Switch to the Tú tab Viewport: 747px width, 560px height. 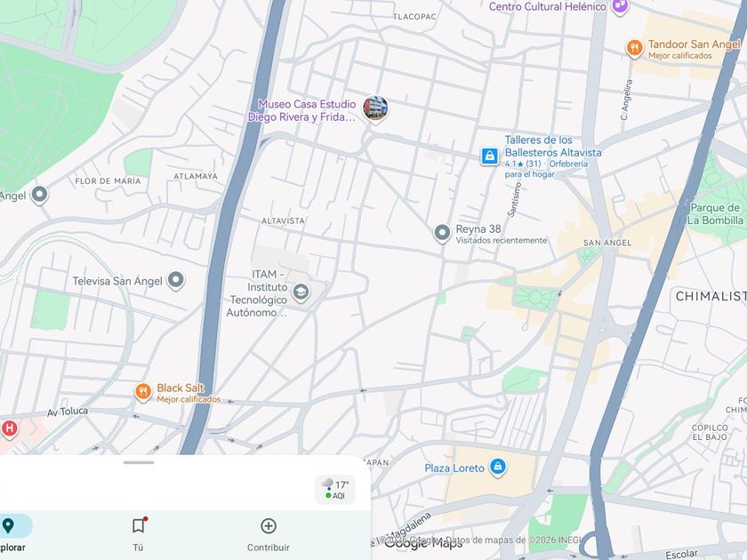coord(138,534)
